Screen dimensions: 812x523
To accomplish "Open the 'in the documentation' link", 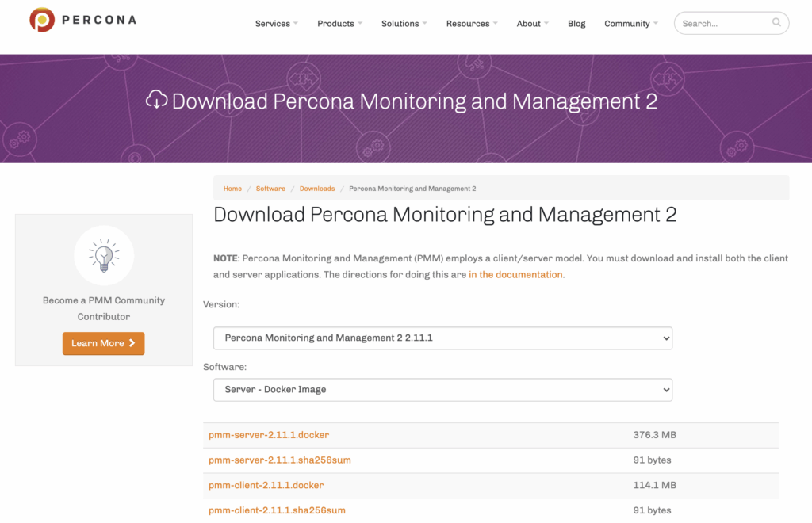I will pos(515,274).
